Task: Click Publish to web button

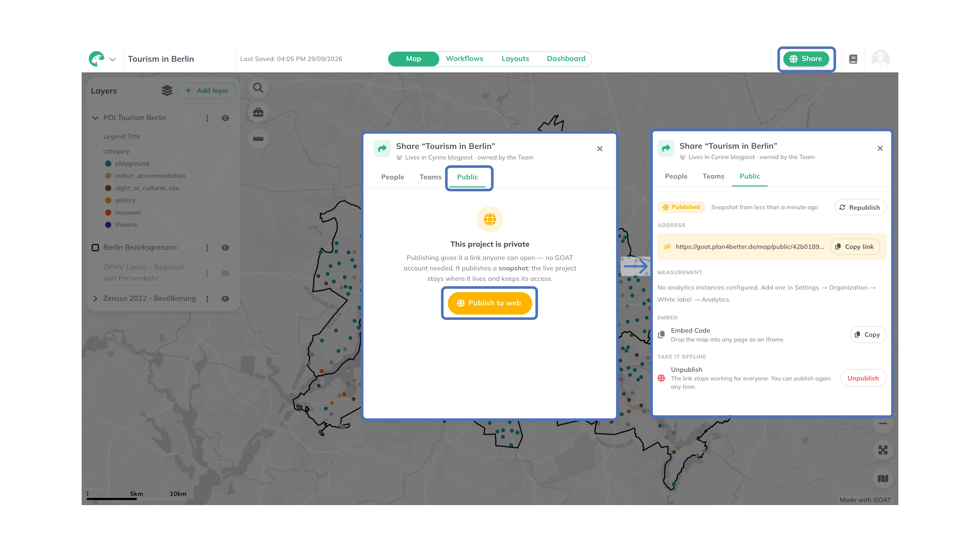Action: click(x=490, y=303)
